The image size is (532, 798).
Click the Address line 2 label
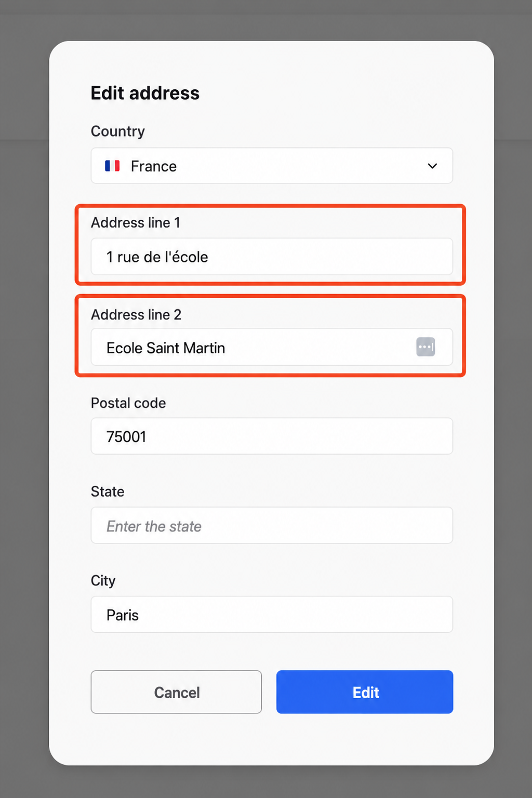(x=136, y=315)
